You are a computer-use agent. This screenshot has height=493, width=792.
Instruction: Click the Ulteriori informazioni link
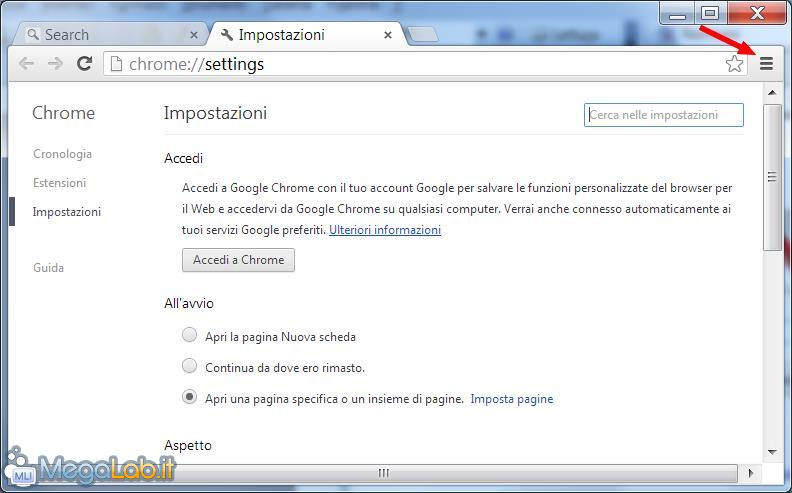click(x=385, y=230)
